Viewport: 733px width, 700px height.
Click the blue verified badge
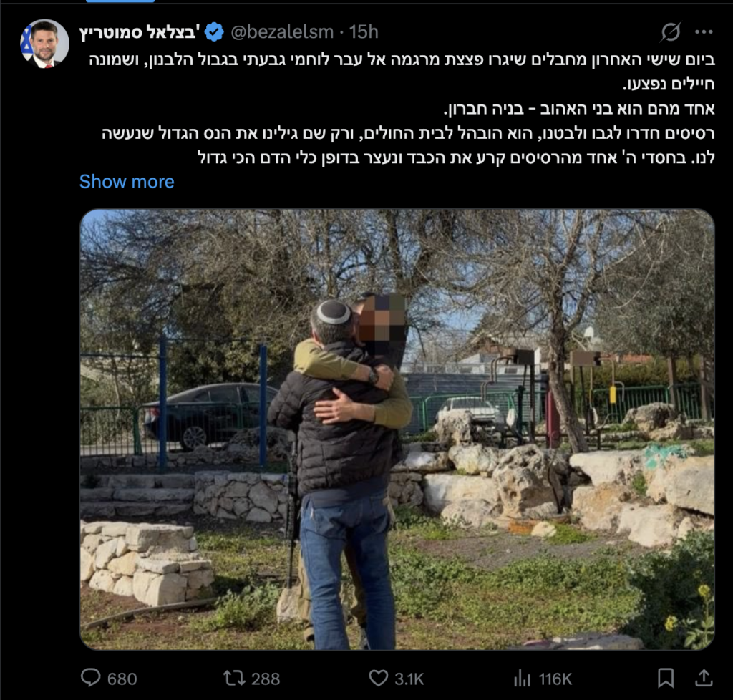coord(215,31)
